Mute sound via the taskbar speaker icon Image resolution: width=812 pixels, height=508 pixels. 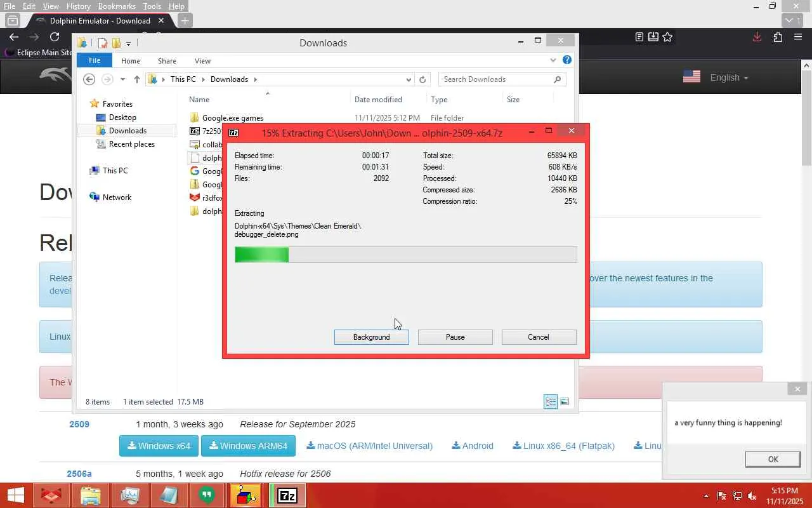(x=752, y=496)
